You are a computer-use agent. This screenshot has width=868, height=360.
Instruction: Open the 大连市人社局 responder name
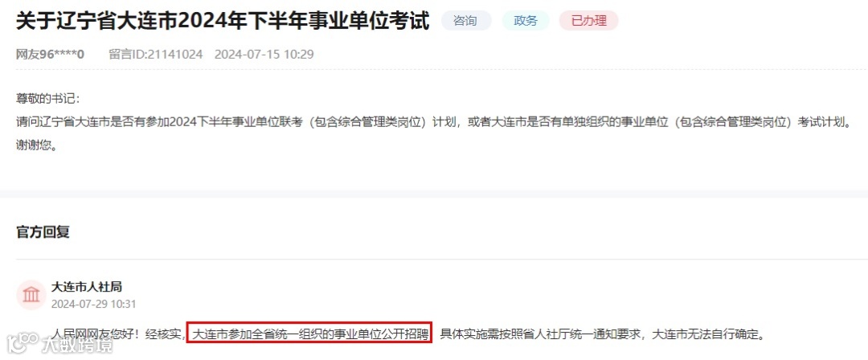[86, 287]
